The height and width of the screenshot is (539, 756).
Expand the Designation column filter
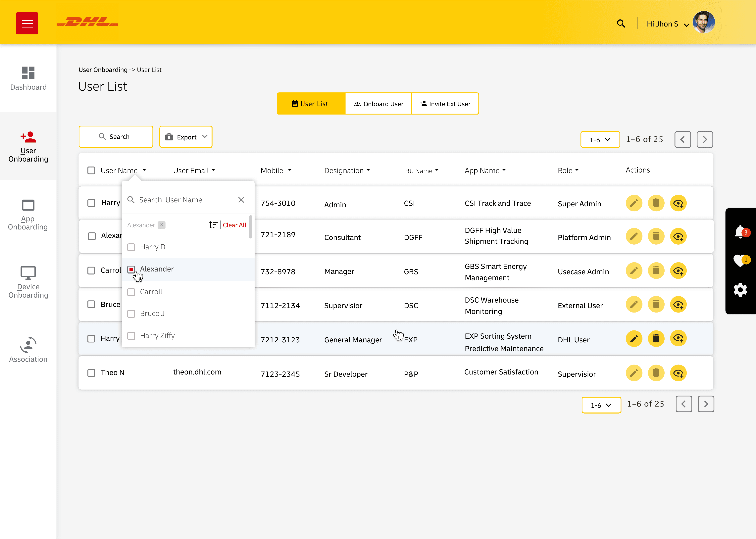click(x=368, y=170)
